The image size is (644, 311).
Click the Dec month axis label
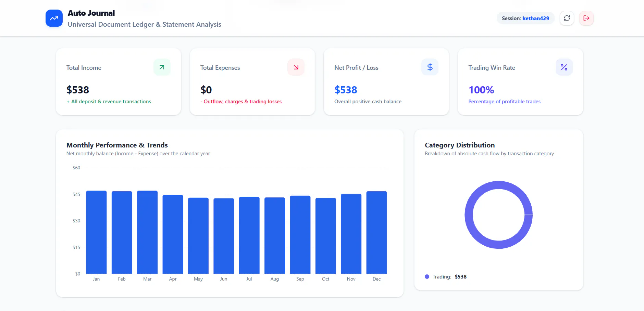(x=377, y=279)
